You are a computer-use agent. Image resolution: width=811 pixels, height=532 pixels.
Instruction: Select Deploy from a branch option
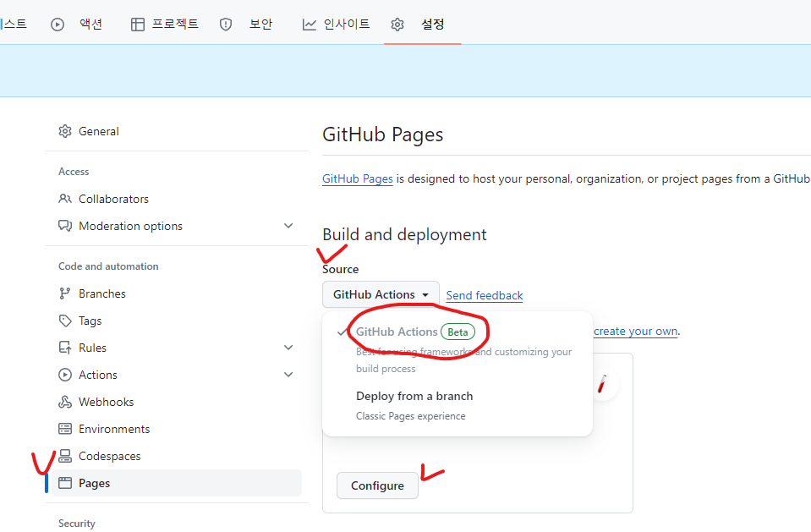(458, 405)
